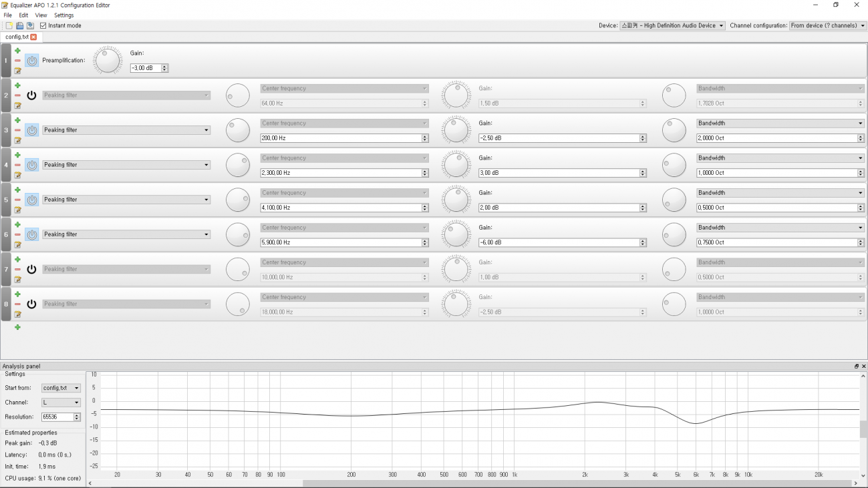Enable the 10,000 Hz filter power button
The image size is (868, 488).
pos(32,269)
